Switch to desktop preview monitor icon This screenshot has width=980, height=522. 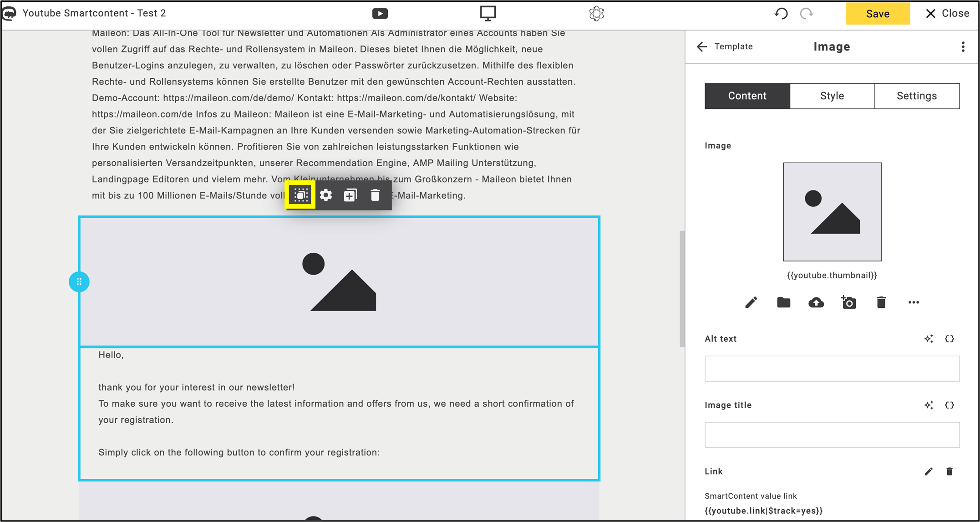click(488, 14)
